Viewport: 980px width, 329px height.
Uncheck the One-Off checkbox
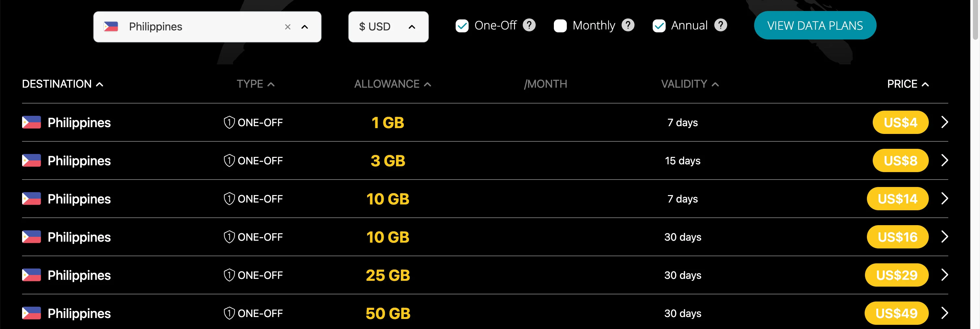462,26
